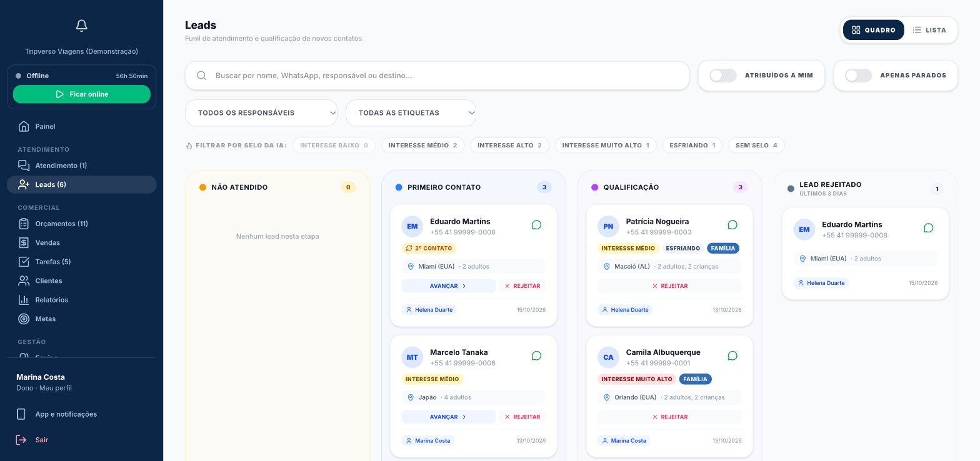Click the search magnifier icon

[x=201, y=76]
